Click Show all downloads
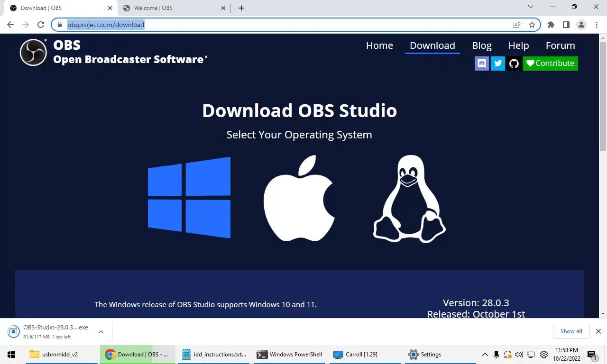Image resolution: width=607 pixels, height=364 pixels. [571, 331]
